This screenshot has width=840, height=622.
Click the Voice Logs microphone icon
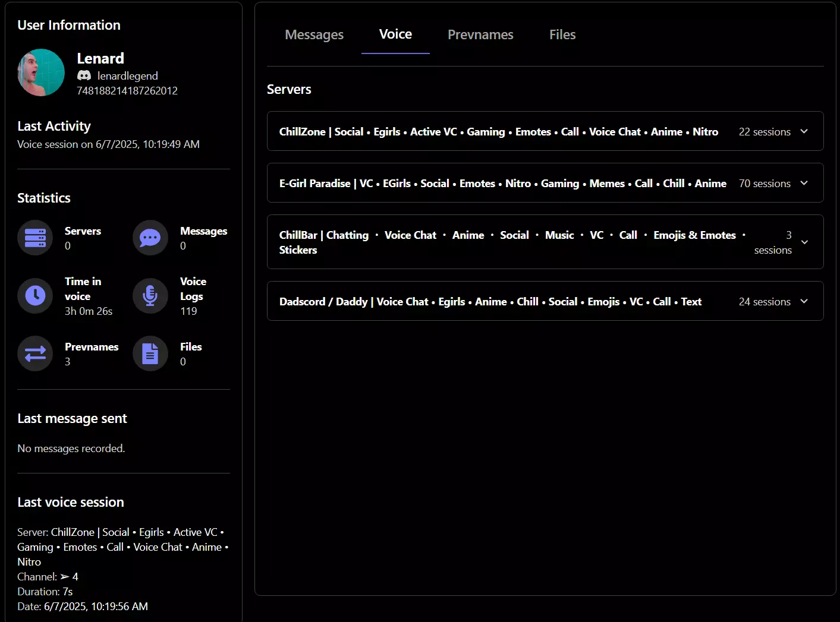tap(150, 295)
